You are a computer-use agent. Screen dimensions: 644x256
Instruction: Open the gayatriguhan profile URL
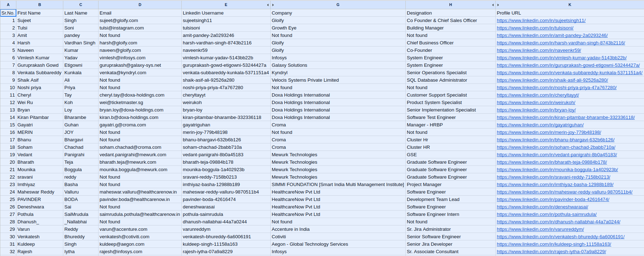pos(540,125)
